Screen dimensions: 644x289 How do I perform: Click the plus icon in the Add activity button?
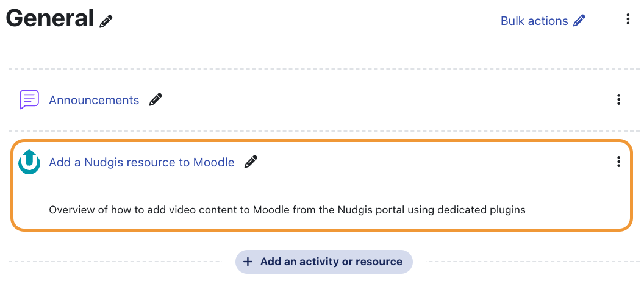[x=248, y=262]
